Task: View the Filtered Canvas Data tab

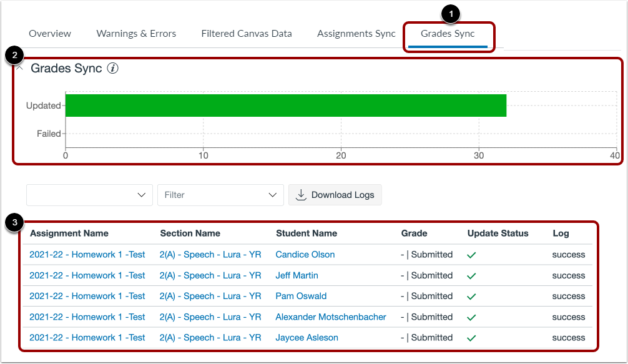Action: (247, 34)
